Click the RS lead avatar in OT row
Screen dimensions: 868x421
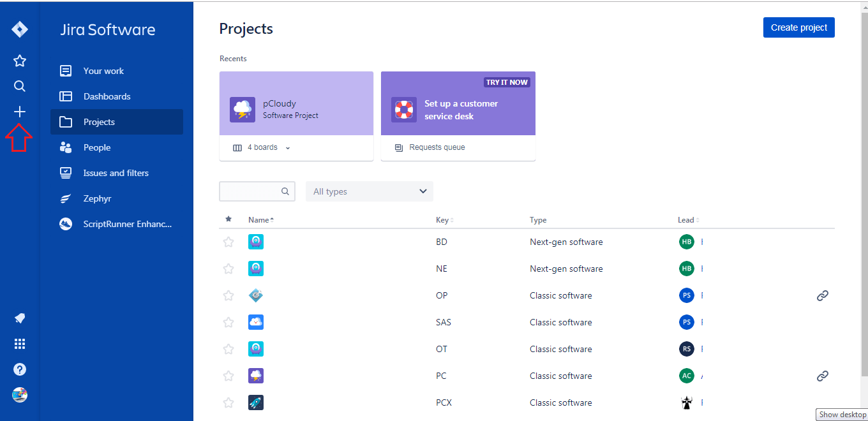point(687,349)
